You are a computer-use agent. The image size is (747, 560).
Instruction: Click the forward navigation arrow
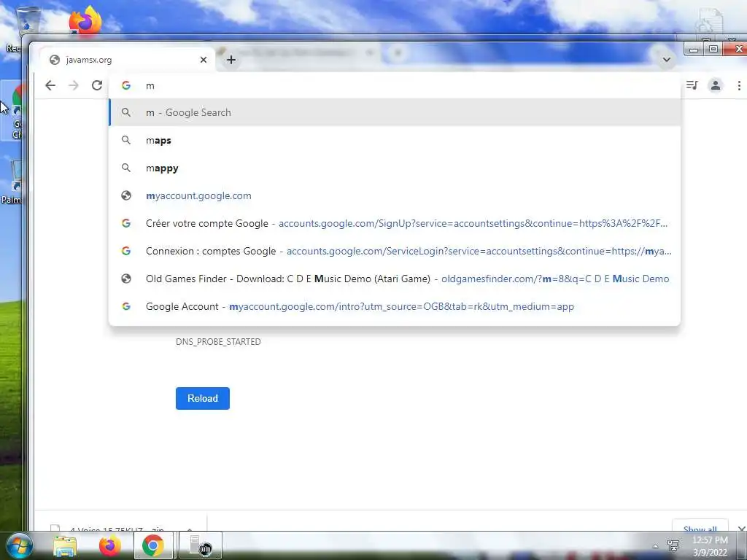click(74, 86)
